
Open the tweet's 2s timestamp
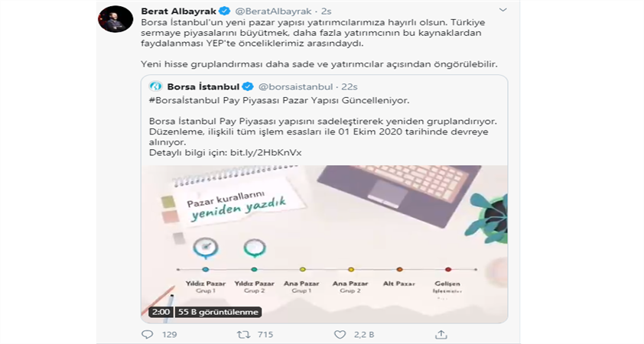(326, 11)
